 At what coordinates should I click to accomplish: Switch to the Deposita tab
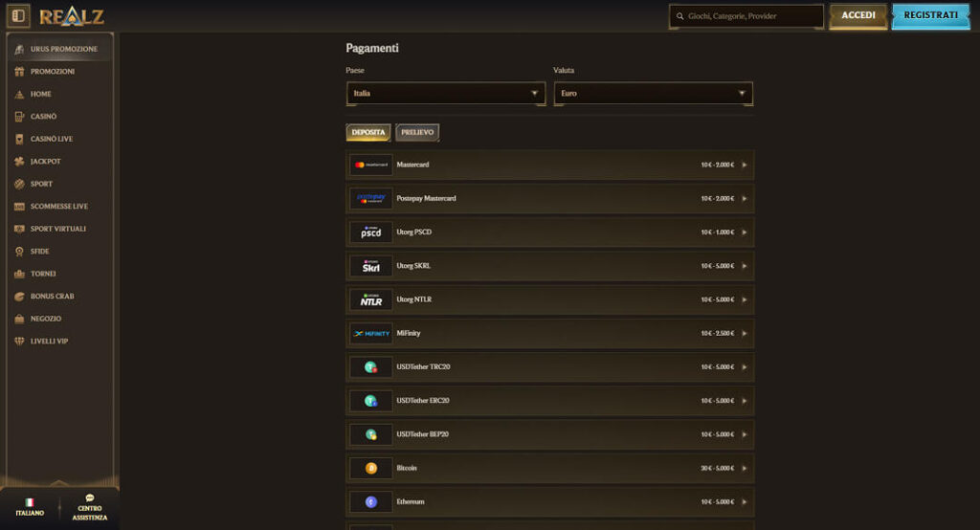click(368, 132)
